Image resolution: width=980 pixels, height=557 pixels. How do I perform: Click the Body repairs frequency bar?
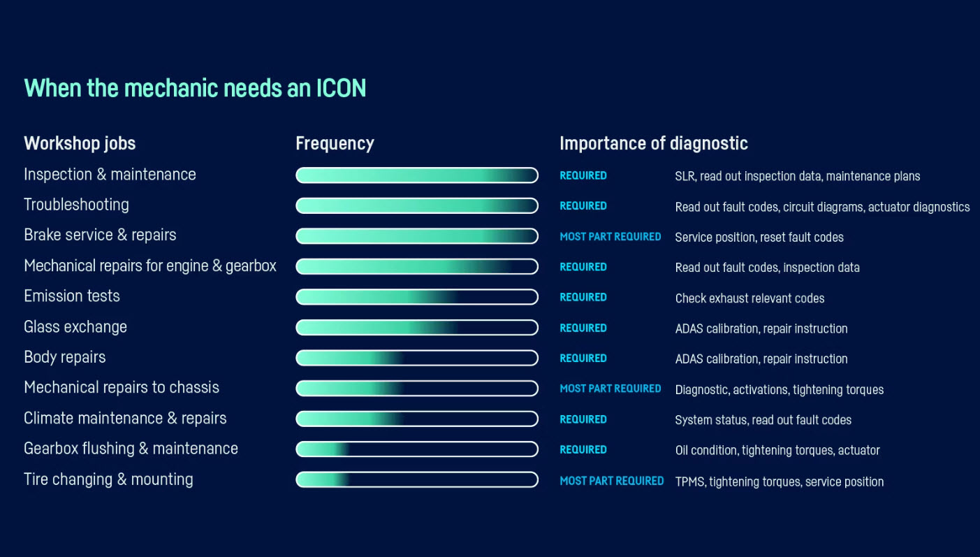pos(417,358)
